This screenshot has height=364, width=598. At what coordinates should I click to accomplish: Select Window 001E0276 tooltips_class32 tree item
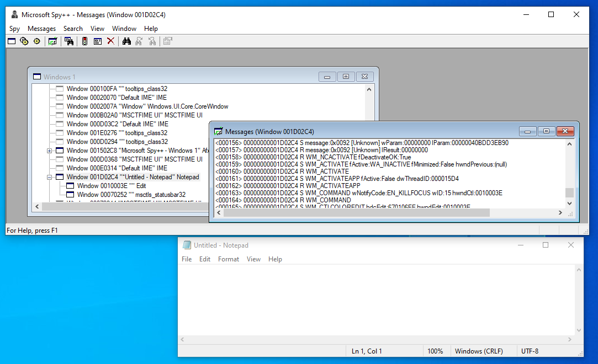117,133
